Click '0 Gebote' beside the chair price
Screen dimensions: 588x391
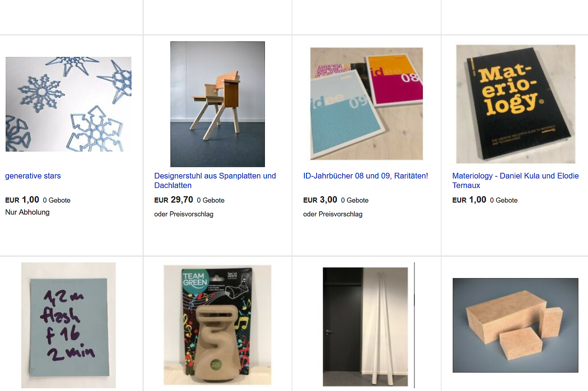211,200
